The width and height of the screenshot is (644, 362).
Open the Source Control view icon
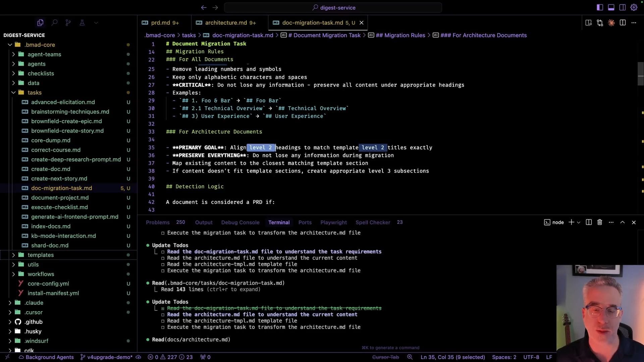point(68,23)
